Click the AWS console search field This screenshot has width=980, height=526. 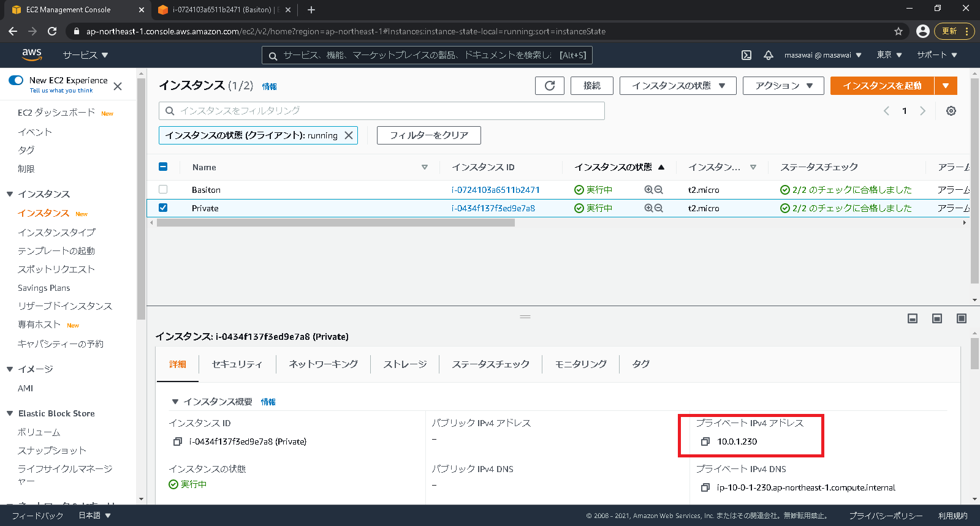pyautogui.click(x=427, y=55)
